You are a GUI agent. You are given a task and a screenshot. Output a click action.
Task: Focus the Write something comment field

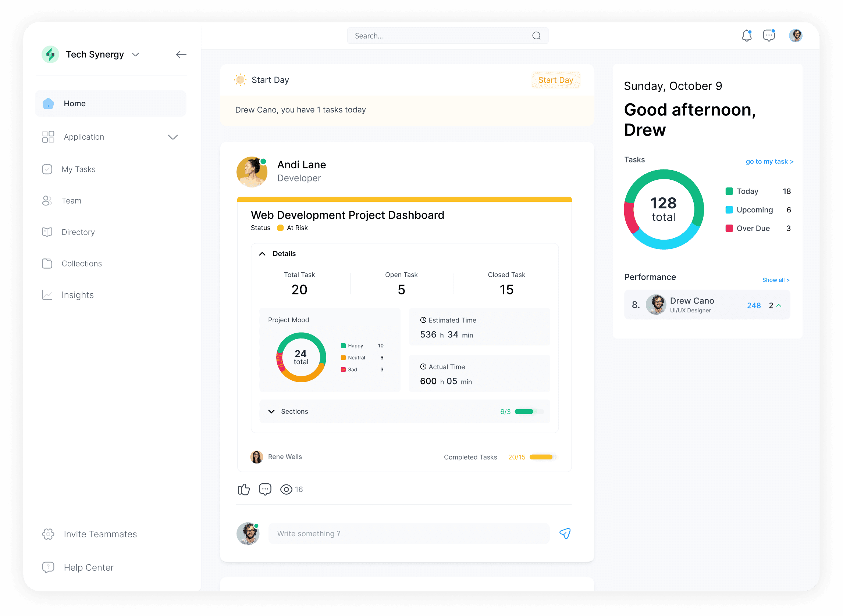tap(409, 534)
